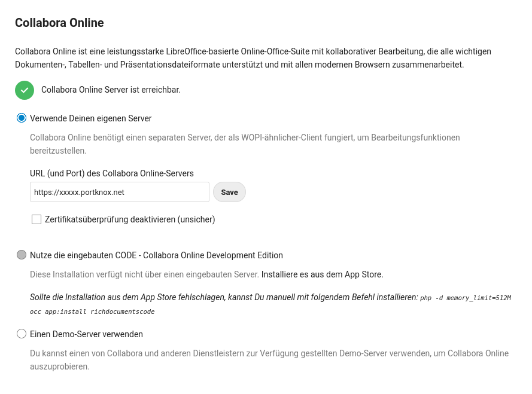Choose 'Einen Demo-Server verwenden' radio button
The width and height of the screenshot is (532, 394).
tap(22, 334)
